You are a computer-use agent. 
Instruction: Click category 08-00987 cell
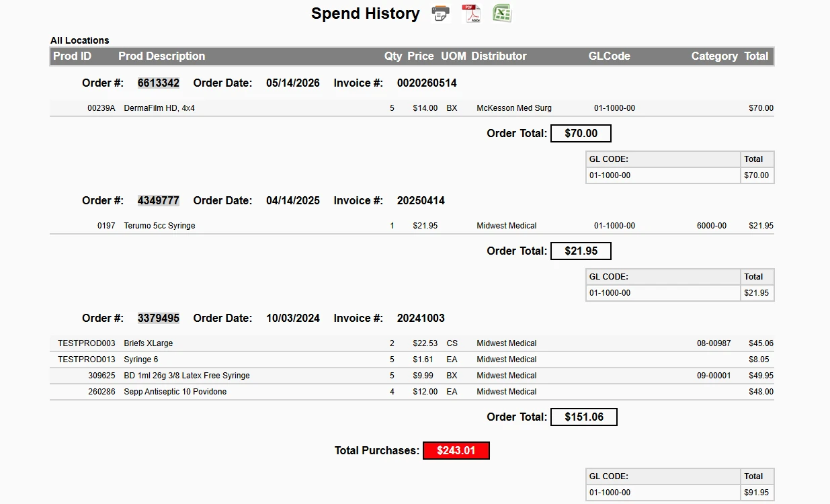click(x=714, y=343)
